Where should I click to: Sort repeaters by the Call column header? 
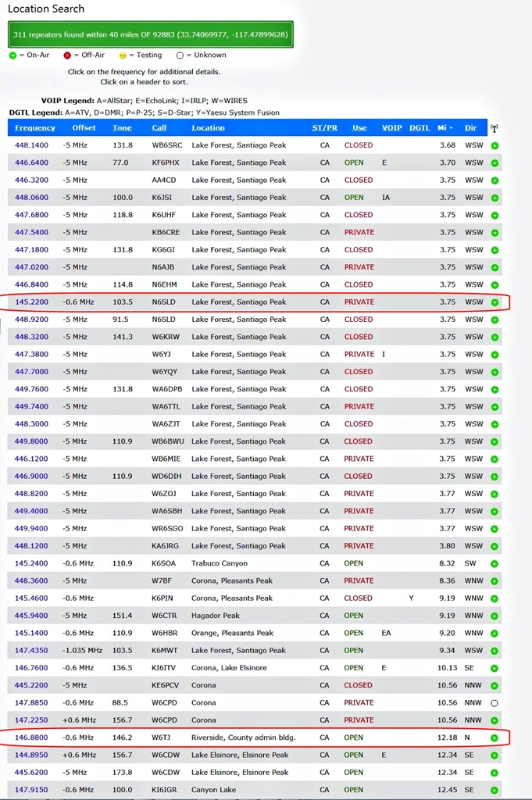(x=159, y=128)
